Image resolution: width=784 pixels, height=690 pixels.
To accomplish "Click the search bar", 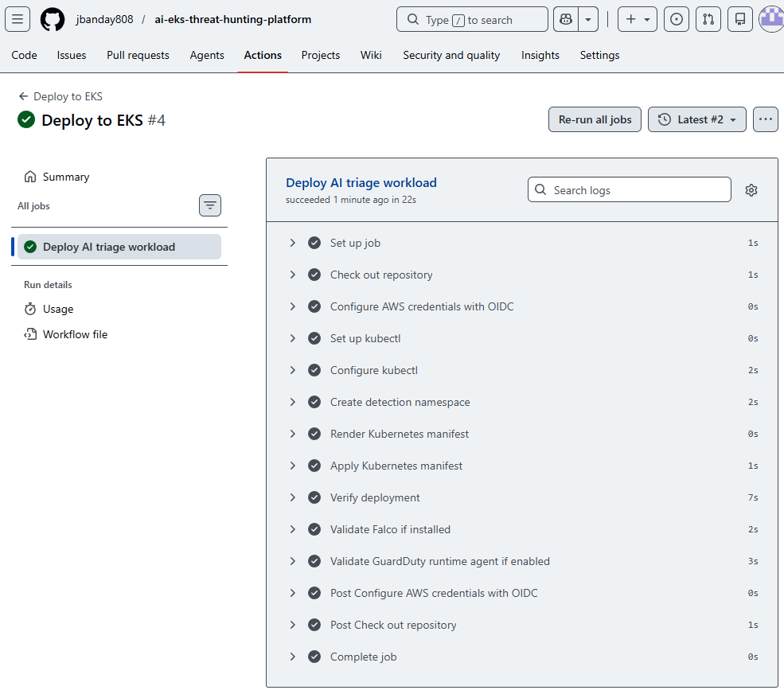I will tap(472, 20).
